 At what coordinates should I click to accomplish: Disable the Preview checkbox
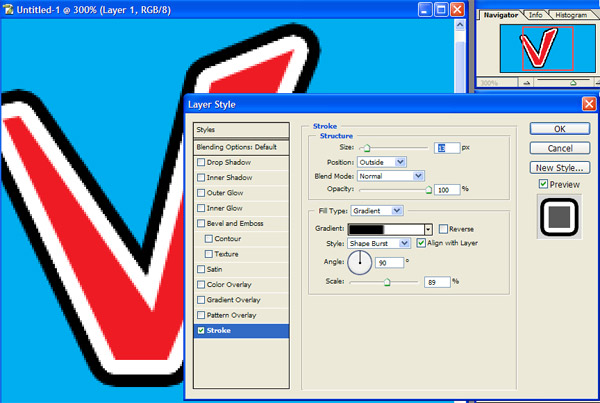point(543,185)
